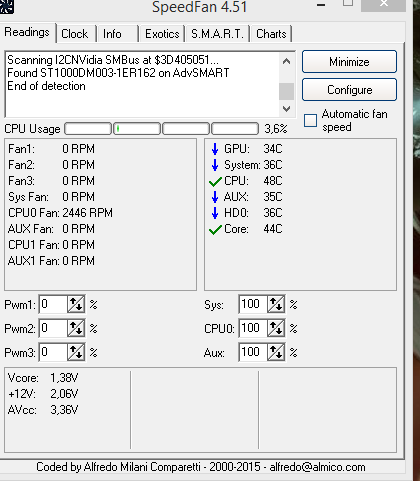The image size is (420, 481).
Task: Open the Configure dialog
Action: (349, 90)
